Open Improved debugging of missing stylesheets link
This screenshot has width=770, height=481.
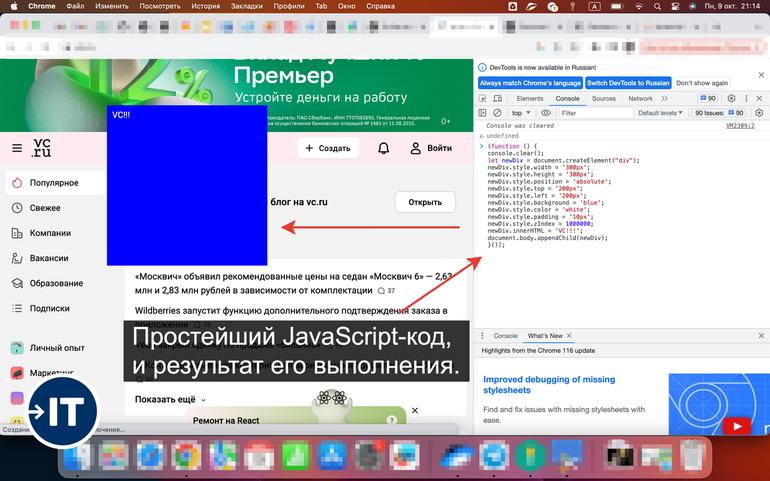click(549, 385)
